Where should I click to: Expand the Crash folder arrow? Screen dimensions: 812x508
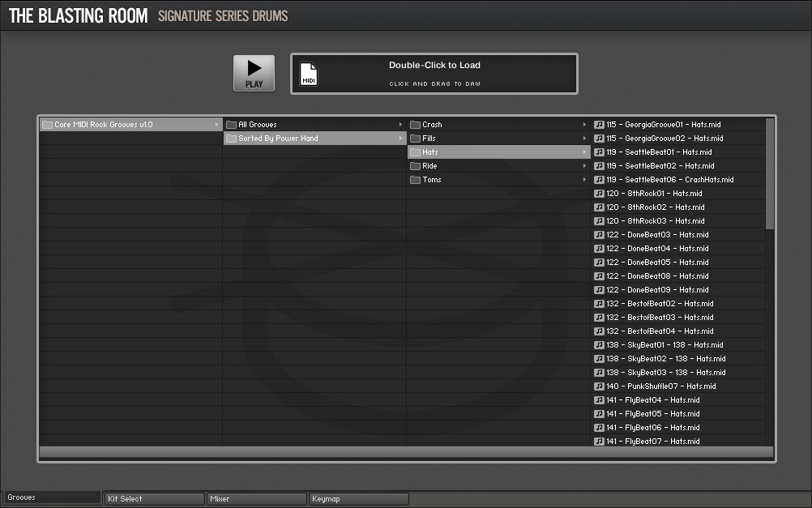(x=584, y=124)
